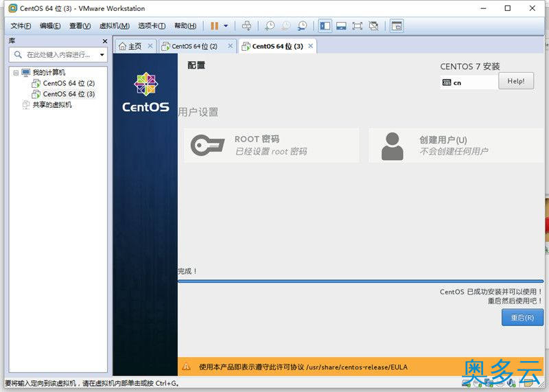
Task: Select 我的计算机 in the library tree
Action: pos(49,73)
